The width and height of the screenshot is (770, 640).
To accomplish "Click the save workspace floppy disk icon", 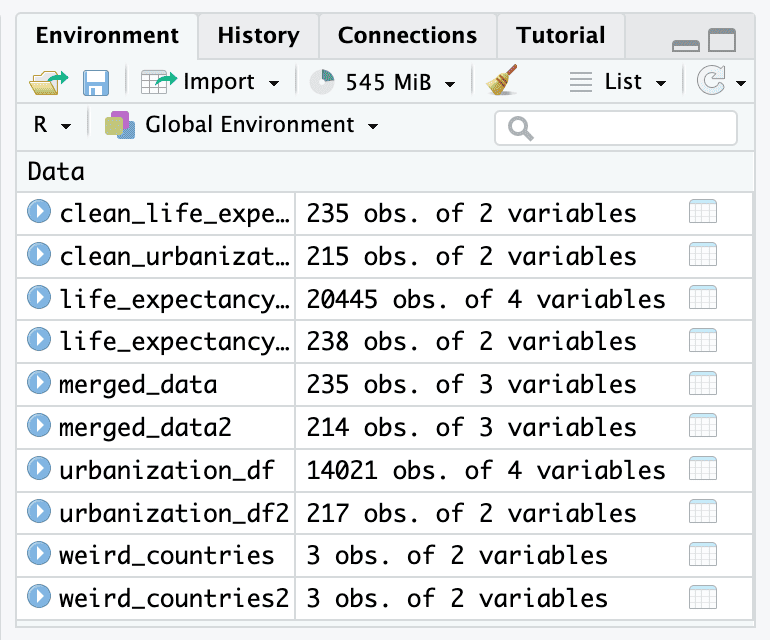I will coord(95,82).
